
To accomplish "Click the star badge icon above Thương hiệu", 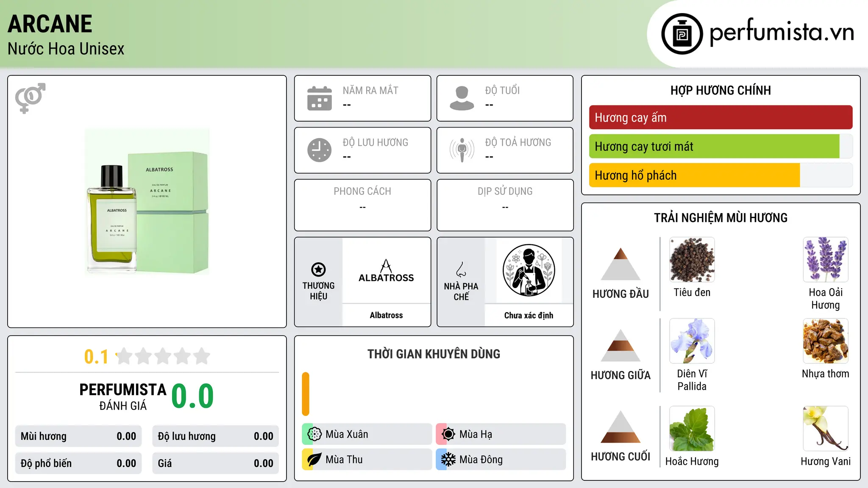I will point(318,269).
